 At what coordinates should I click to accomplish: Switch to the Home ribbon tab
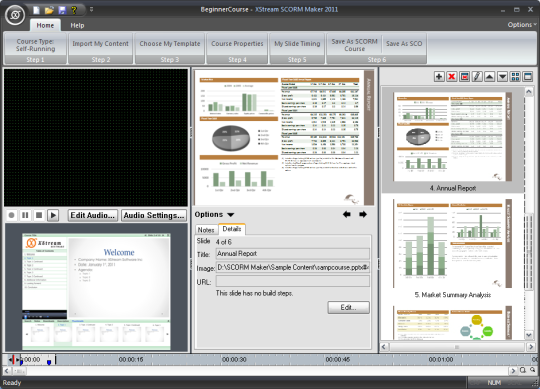[x=45, y=25]
